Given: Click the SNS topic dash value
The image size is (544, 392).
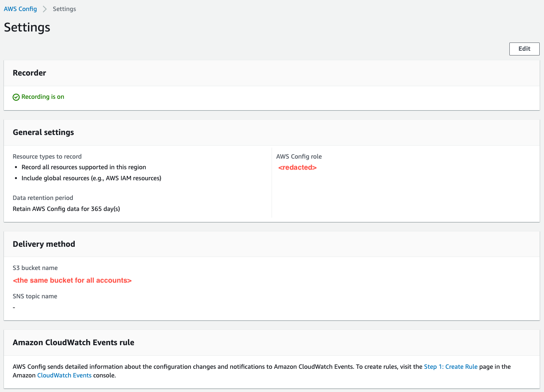Looking at the screenshot, I should click(x=14, y=307).
